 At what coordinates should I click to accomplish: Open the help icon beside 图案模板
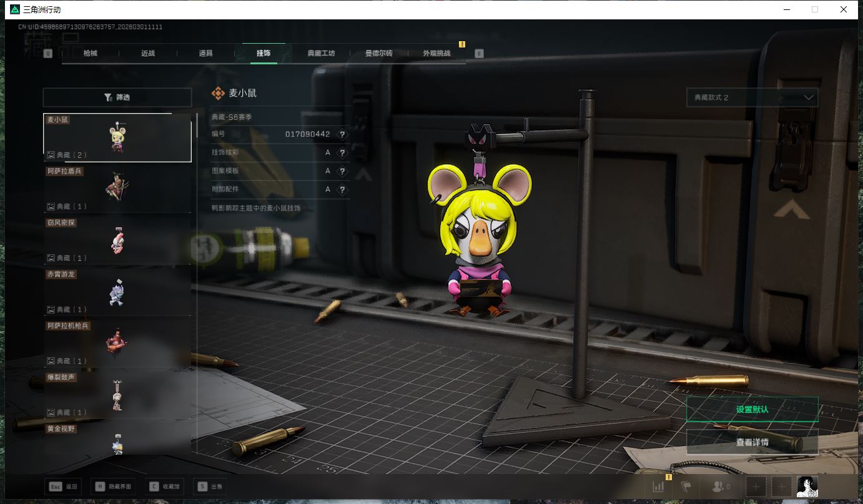click(x=342, y=171)
